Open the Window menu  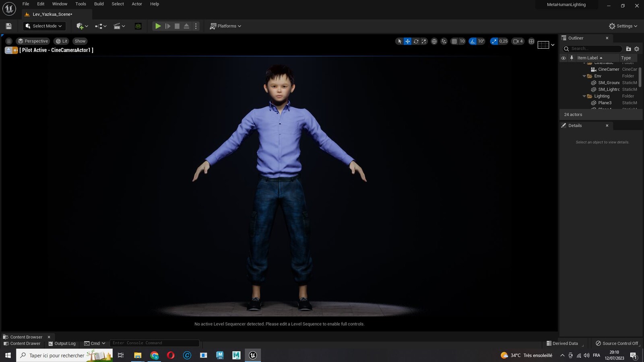click(x=60, y=4)
